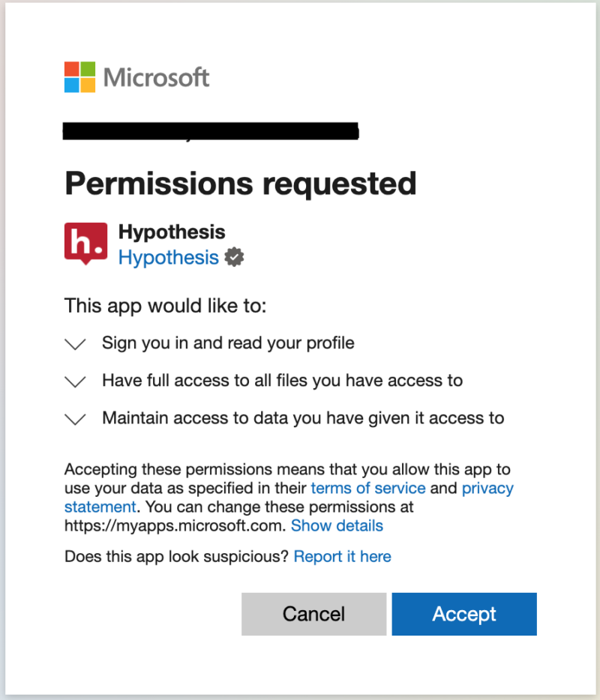Open the terms of service link
Viewport: 600px width, 700px height.
click(x=367, y=488)
